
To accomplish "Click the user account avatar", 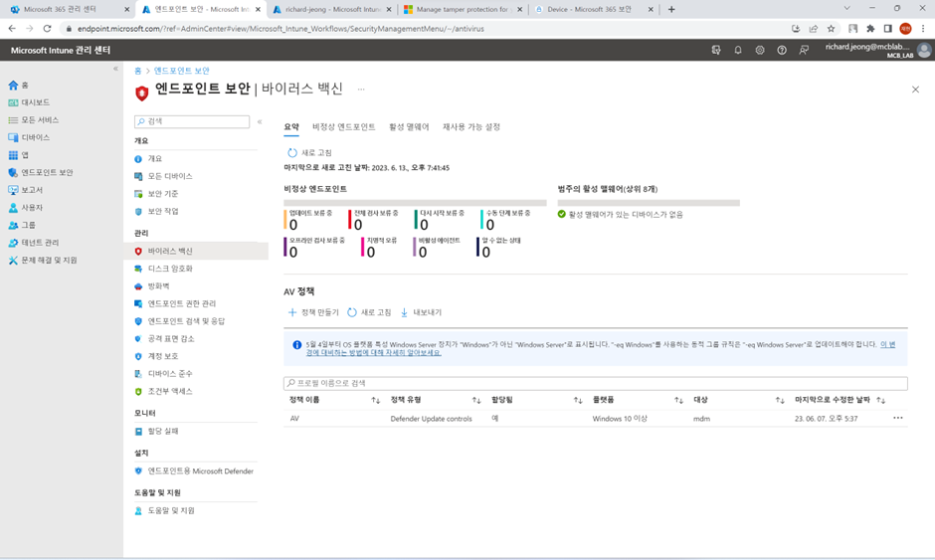I will click(924, 50).
